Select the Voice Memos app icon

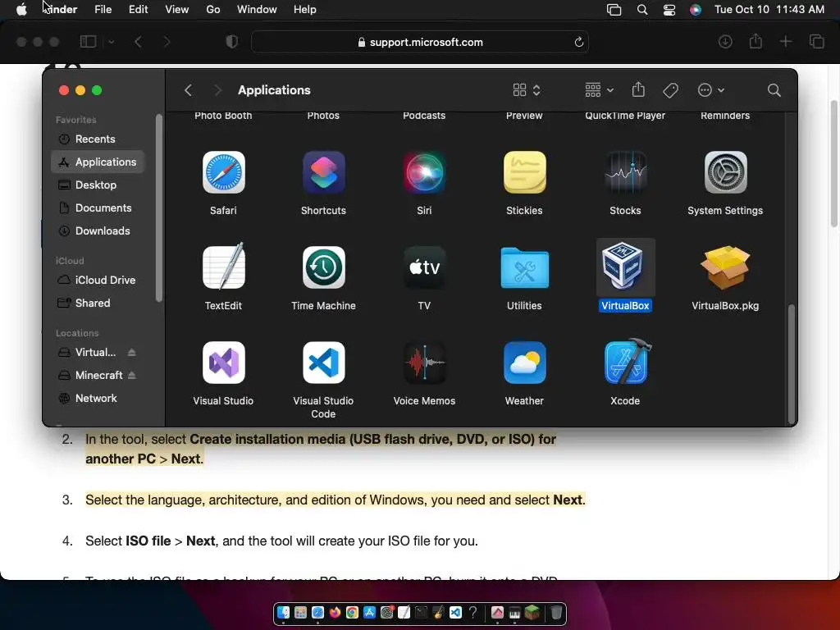tap(424, 363)
